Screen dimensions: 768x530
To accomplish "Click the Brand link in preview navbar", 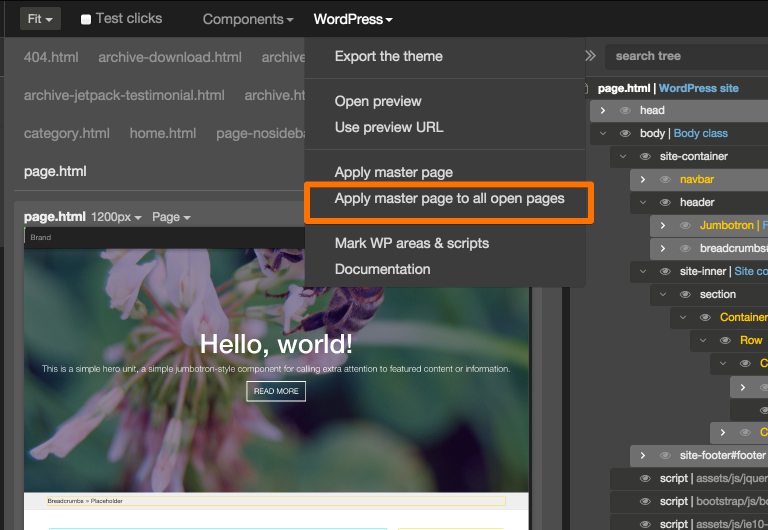I will (x=41, y=237).
